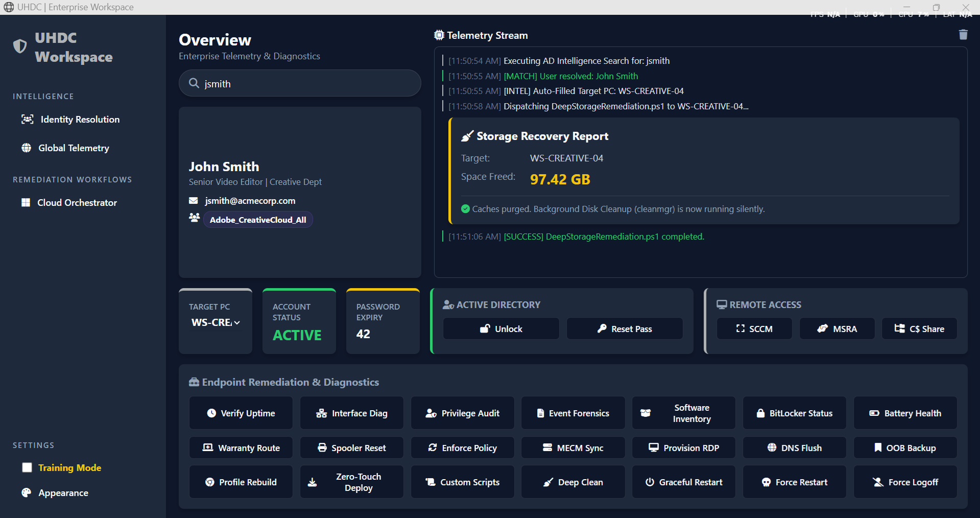
Task: Run the Deep Clean remediation
Action: pos(572,482)
